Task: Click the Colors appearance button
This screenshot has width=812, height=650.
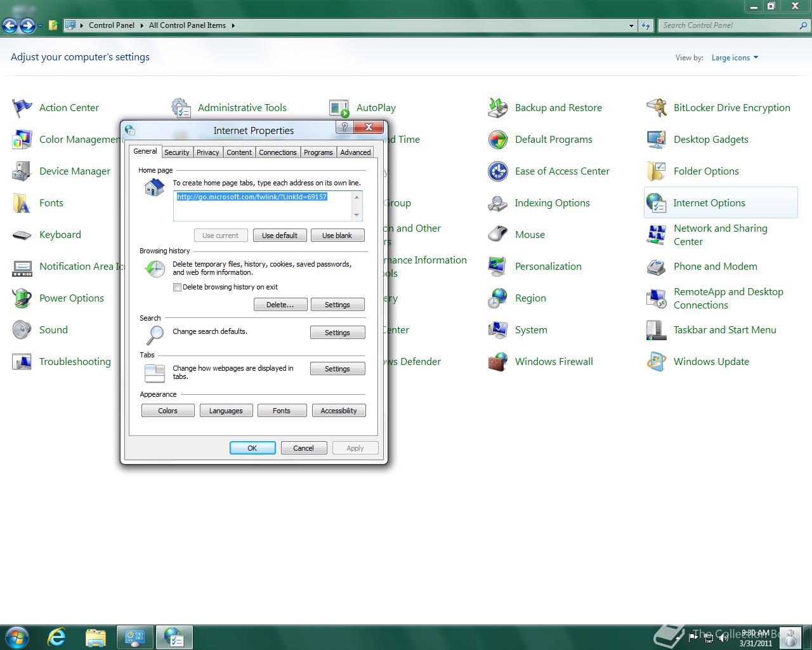Action: tap(168, 411)
